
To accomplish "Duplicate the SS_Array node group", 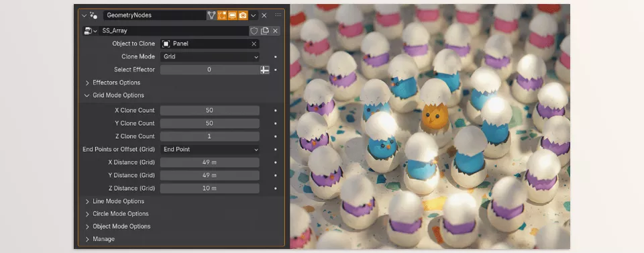I will (265, 31).
